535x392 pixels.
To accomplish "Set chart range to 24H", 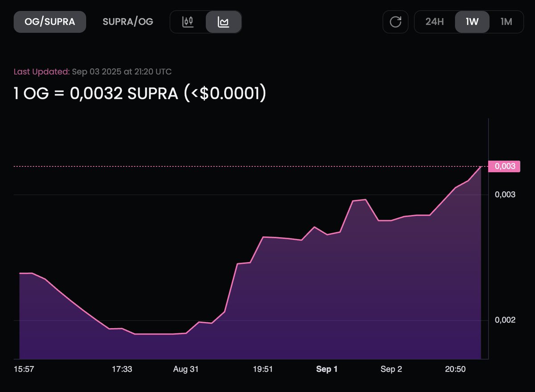I will 435,22.
